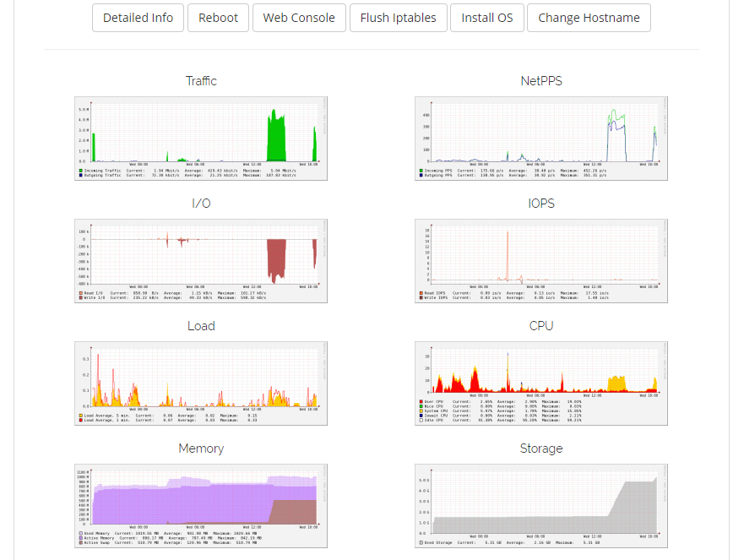Click the CPU usage graph image
Screen dimensions: 744x560
coord(541,383)
